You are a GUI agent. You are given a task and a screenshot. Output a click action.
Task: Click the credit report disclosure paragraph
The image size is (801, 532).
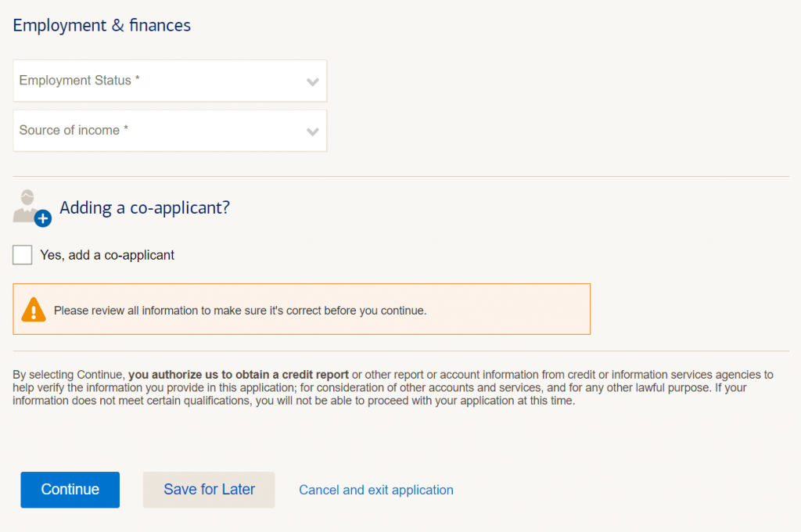pyautogui.click(x=393, y=387)
